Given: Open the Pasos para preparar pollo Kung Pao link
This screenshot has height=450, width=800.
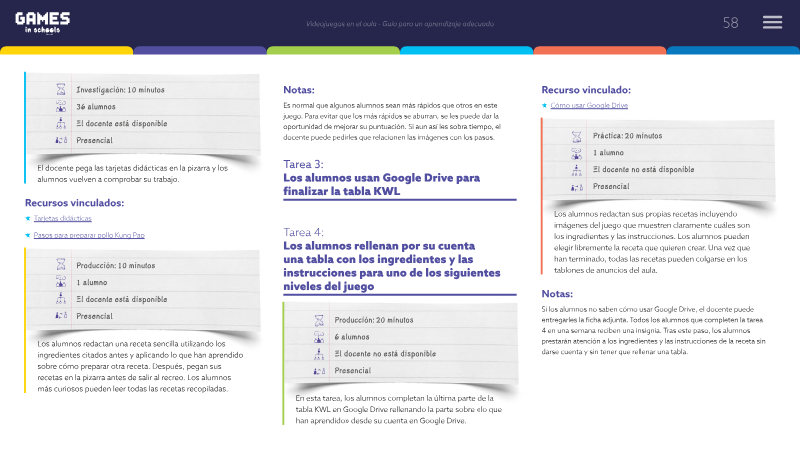Looking at the screenshot, I should [89, 235].
